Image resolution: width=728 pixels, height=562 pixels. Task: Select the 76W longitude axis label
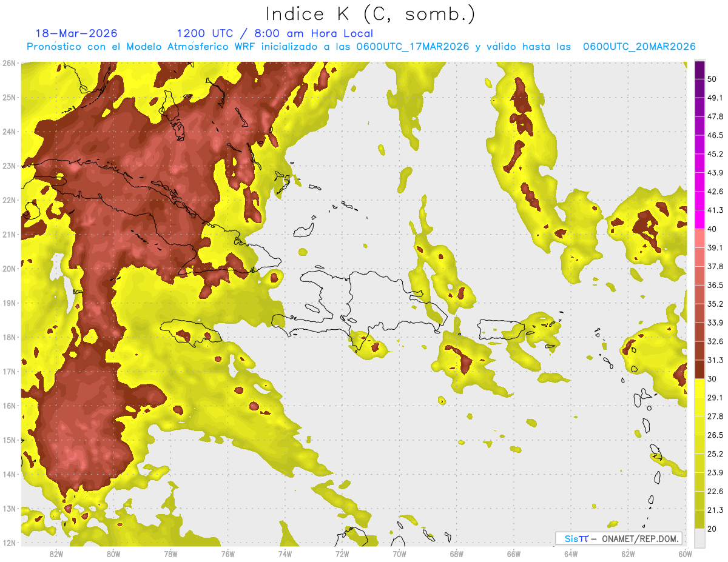(x=228, y=554)
